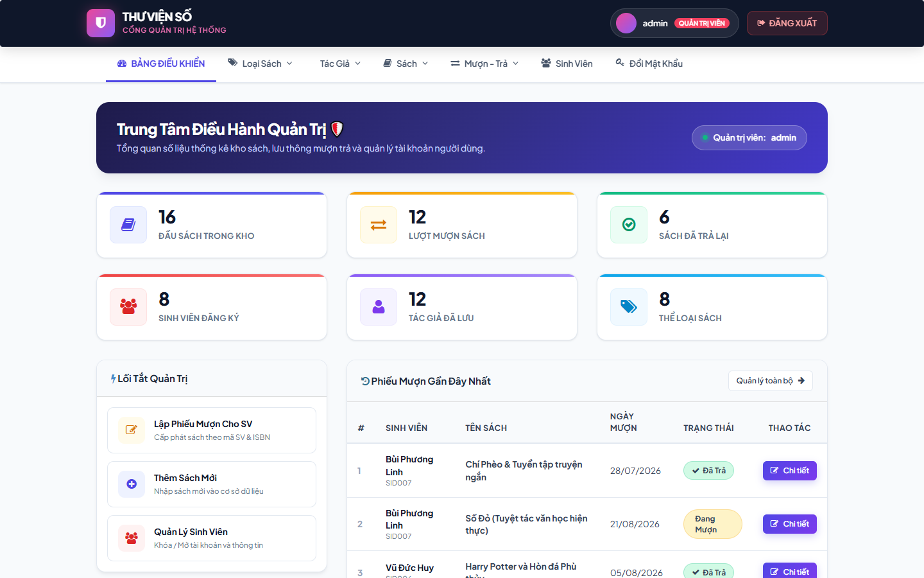Click the history icon by Phiếu Mượn Gần Đây Nhất
This screenshot has height=578, width=924.
click(x=365, y=381)
